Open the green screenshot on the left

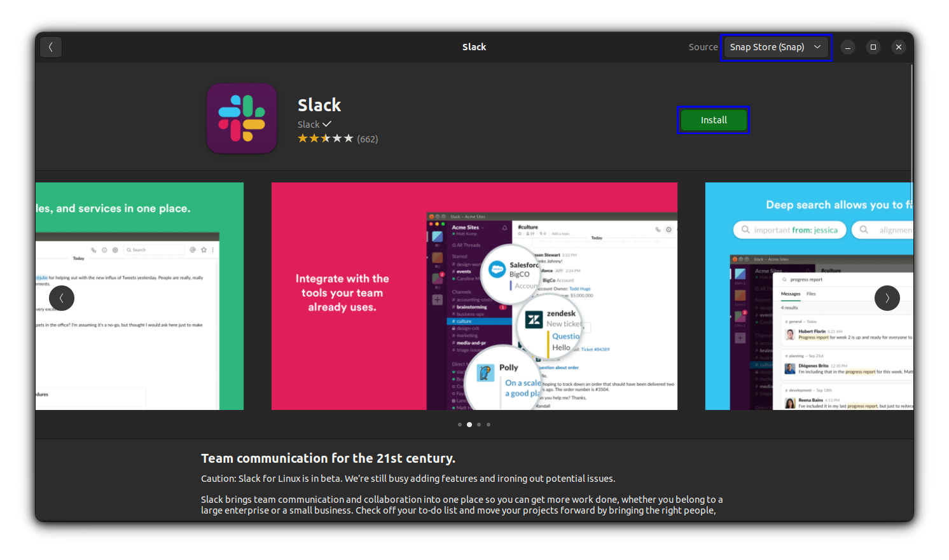tap(139, 296)
